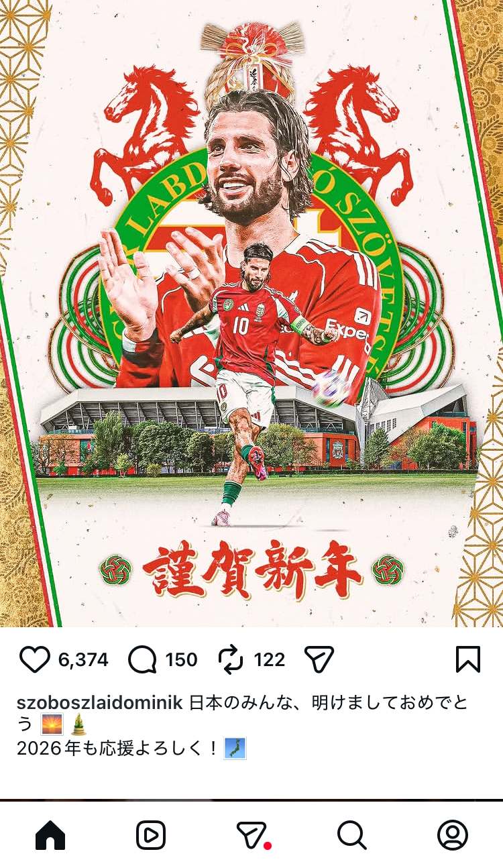Open direct messages in bottom navigation

252,835
